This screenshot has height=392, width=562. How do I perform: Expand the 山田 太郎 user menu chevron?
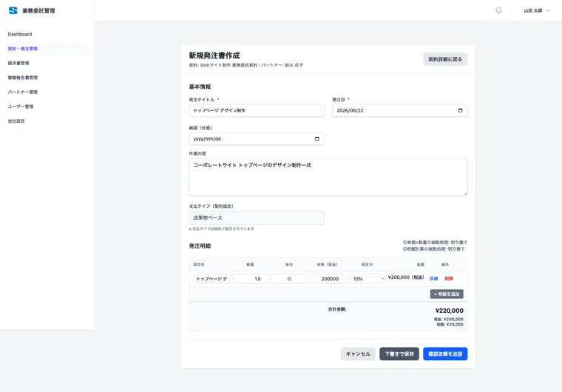(548, 11)
